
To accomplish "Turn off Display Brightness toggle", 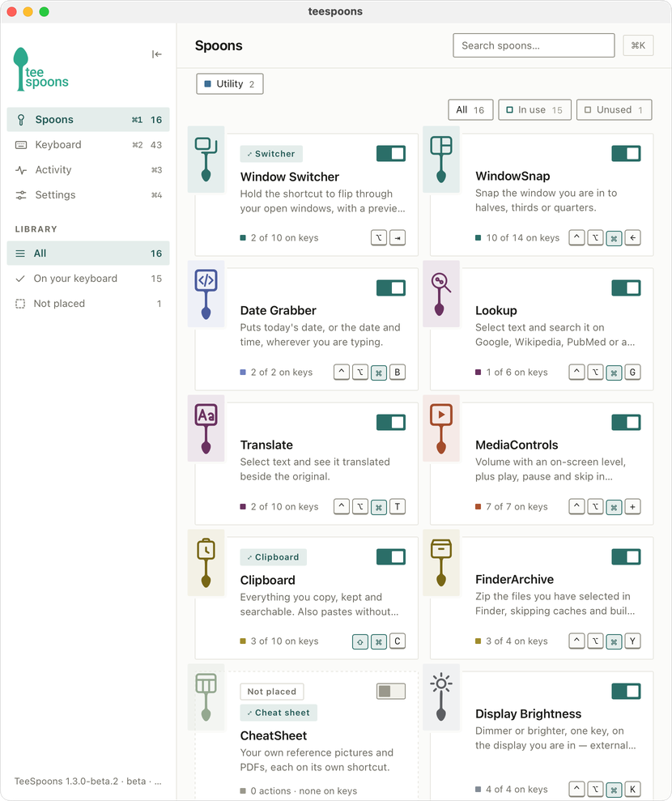I will (626, 691).
